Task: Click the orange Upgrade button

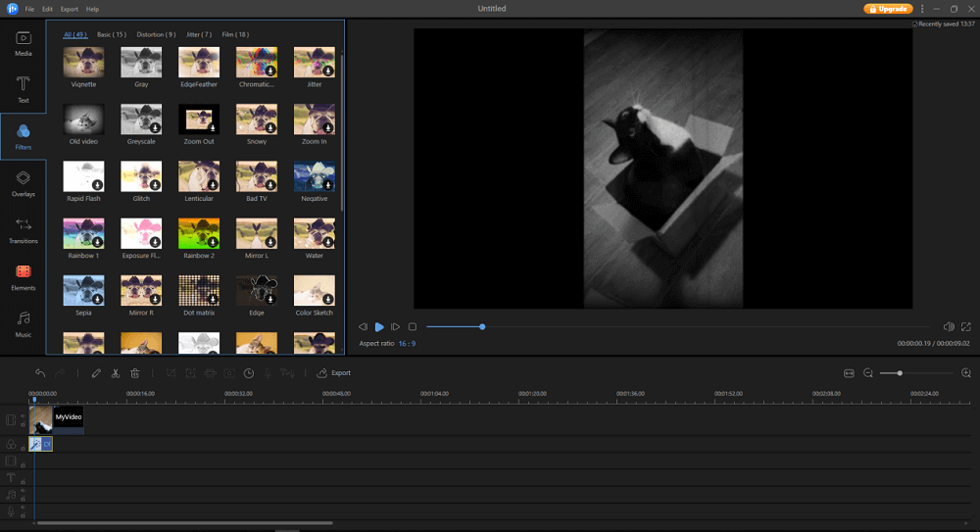Action: click(x=888, y=9)
